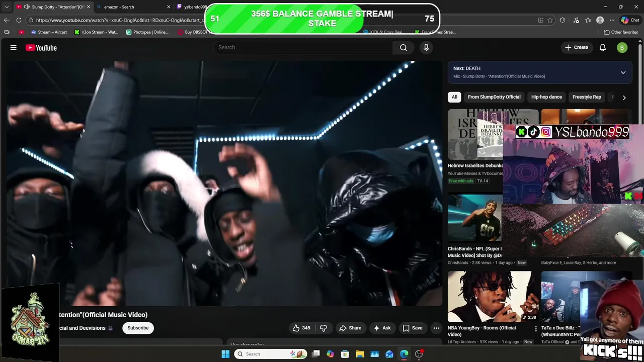
Task: Open the NBA YoungBoy Rooms video thumbnail
Action: (493, 297)
